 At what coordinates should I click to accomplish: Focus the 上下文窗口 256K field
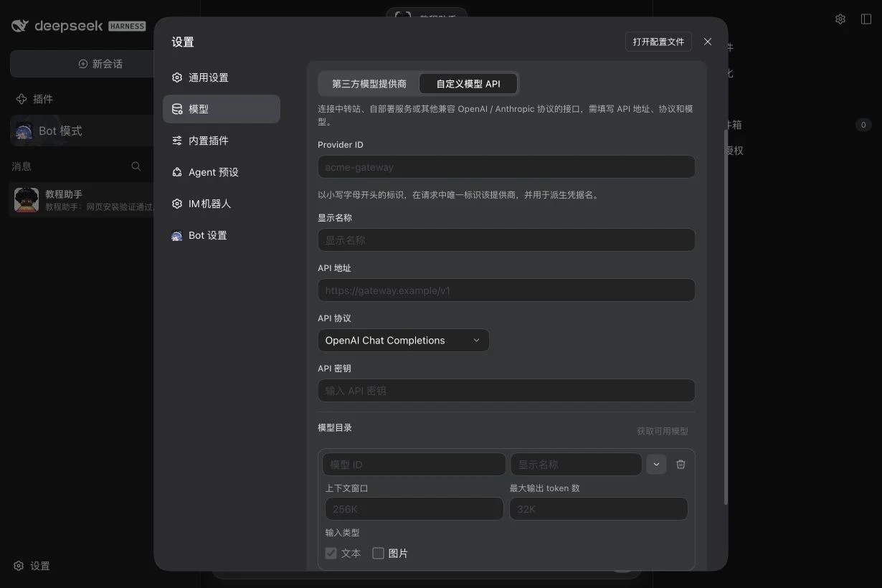414,509
